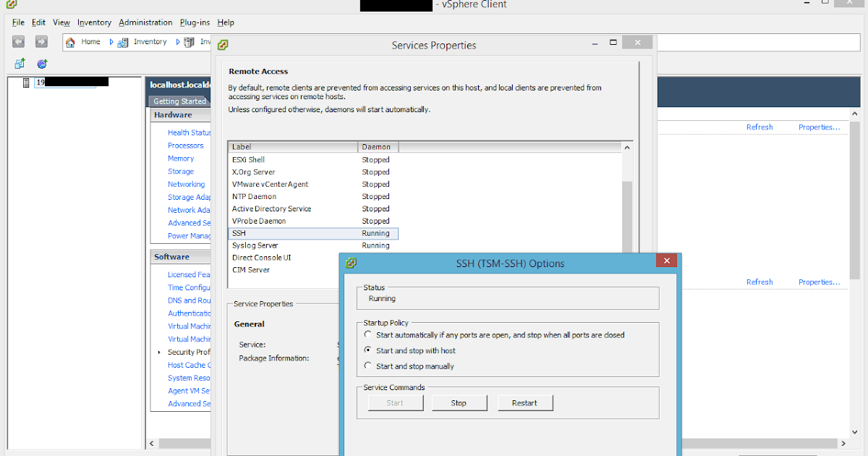Select the X.Org Server service row
Screen dimensions: 868x456
click(x=312, y=172)
